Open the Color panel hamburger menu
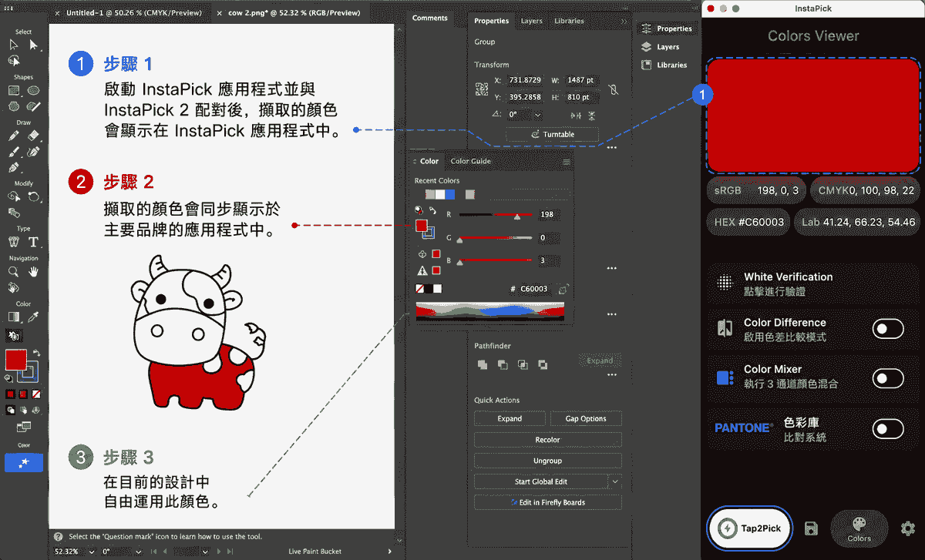 click(567, 162)
